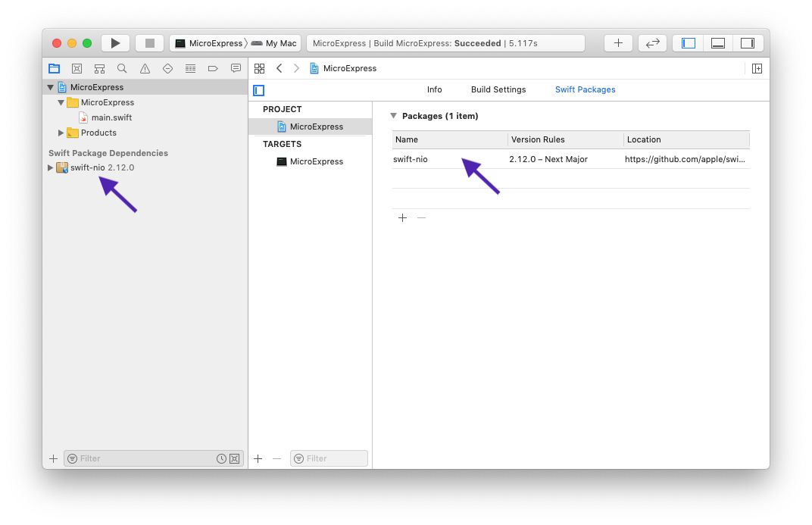Remove the selected package with minus
Image resolution: width=812 pixels, height=525 pixels.
[422, 218]
